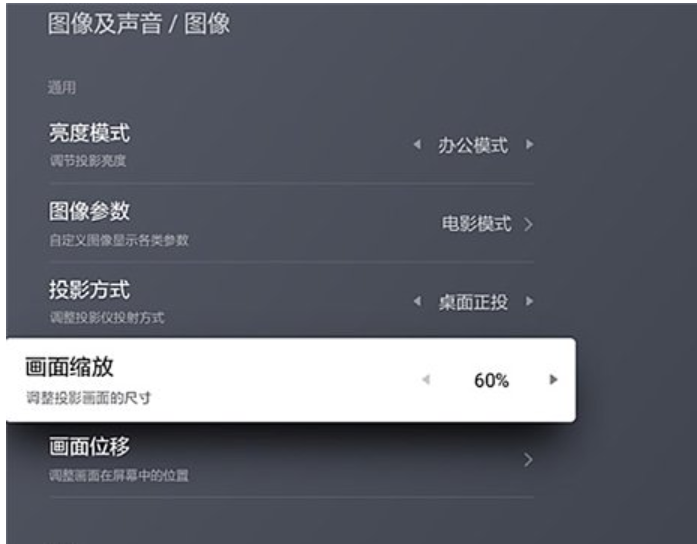The height and width of the screenshot is (544, 697).
Task: Open 图像参数 via the chevron after 电影模式
Action: click(528, 224)
